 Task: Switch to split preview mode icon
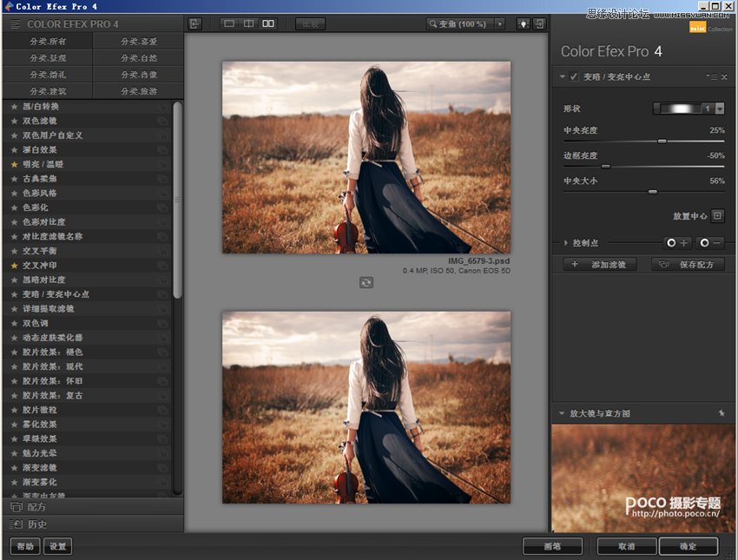click(x=248, y=24)
